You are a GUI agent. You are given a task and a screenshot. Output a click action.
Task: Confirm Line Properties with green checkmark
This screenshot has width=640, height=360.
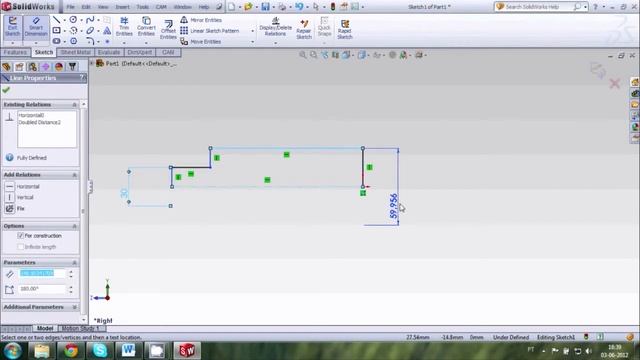coord(6,90)
